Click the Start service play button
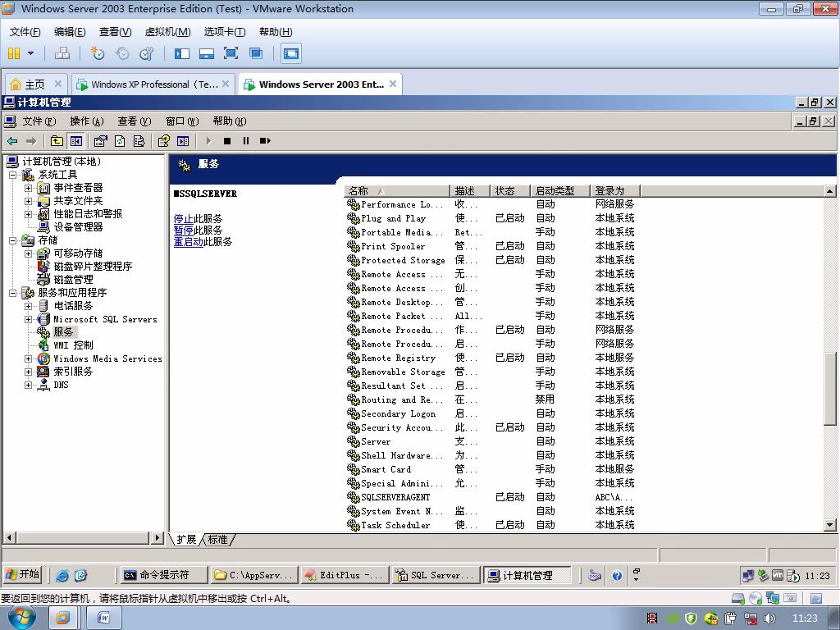This screenshot has height=630, width=840. (209, 141)
